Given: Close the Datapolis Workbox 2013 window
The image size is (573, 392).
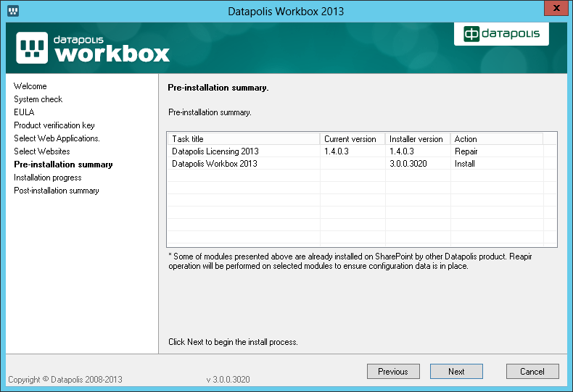Looking at the screenshot, I should (x=556, y=8).
